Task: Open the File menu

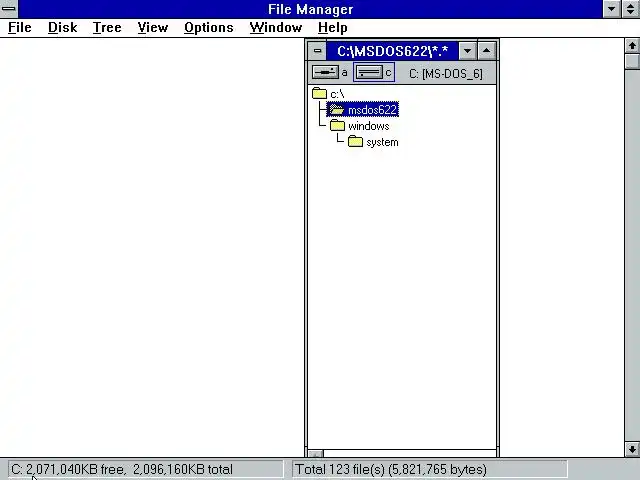Action: pos(20,28)
